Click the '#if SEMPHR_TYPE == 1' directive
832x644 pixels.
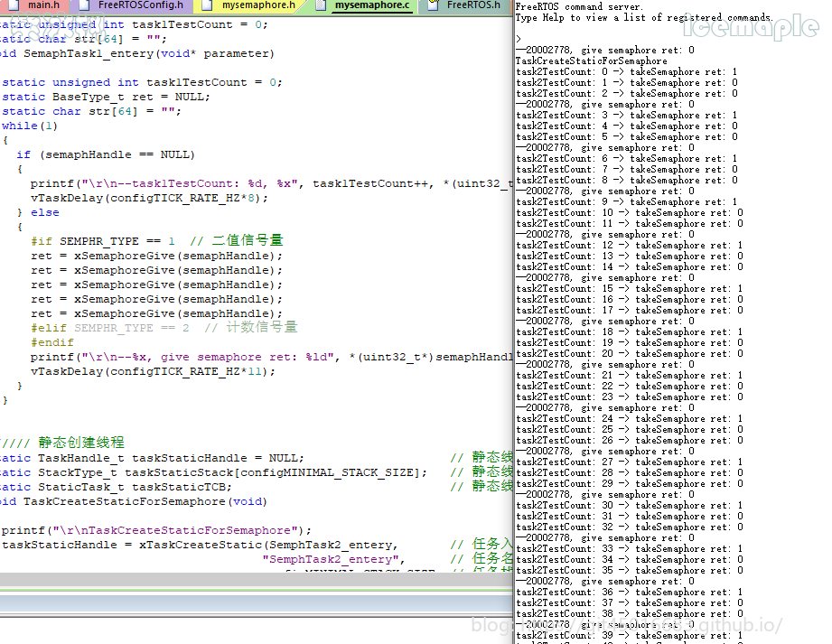point(103,241)
